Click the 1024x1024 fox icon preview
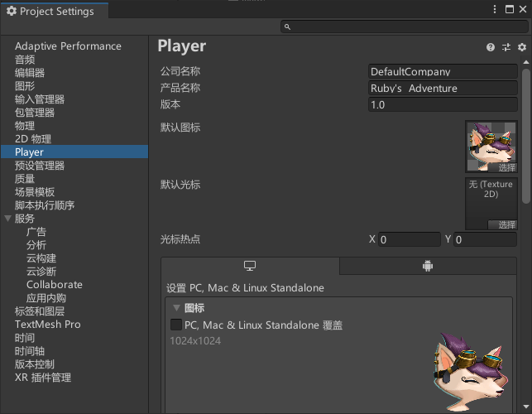The width and height of the screenshot is (532, 414). (x=471, y=372)
